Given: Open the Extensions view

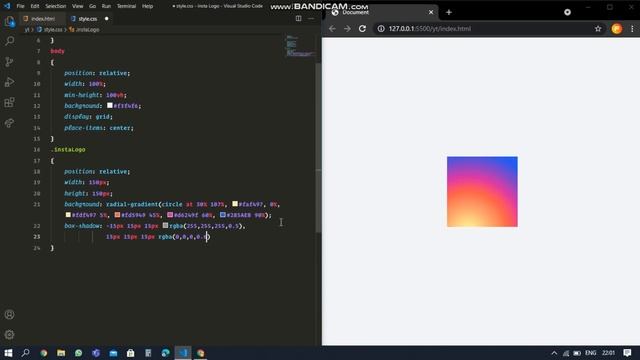Looking at the screenshot, I should click(9, 102).
